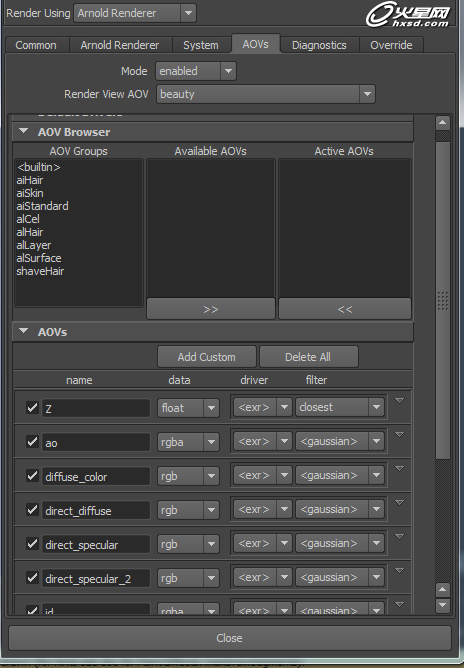464x668 pixels.
Task: Click the direct_specular_2 row options arrow
Action: click(x=399, y=570)
